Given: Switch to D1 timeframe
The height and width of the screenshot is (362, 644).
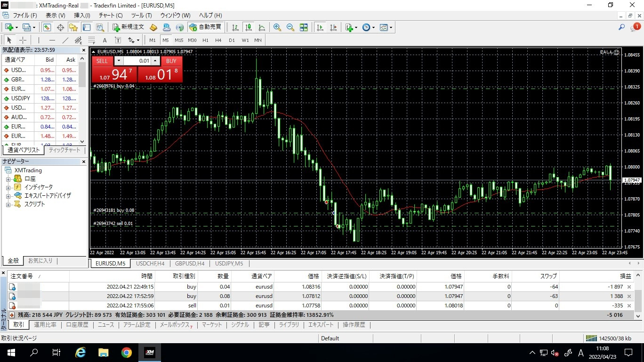Looking at the screenshot, I should [232, 40].
